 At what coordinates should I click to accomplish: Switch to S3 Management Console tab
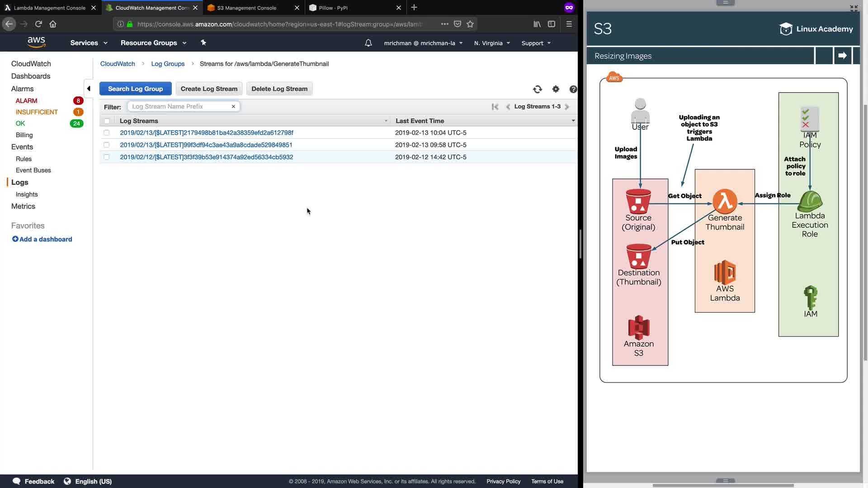pos(247,8)
